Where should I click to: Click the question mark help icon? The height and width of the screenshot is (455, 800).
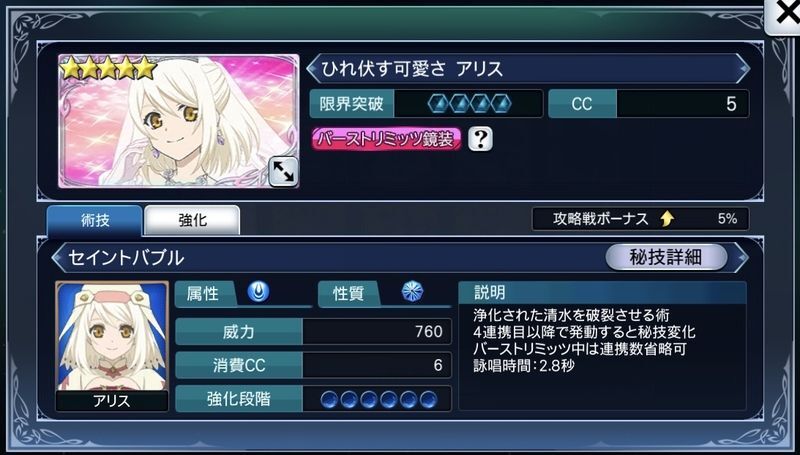tap(480, 139)
